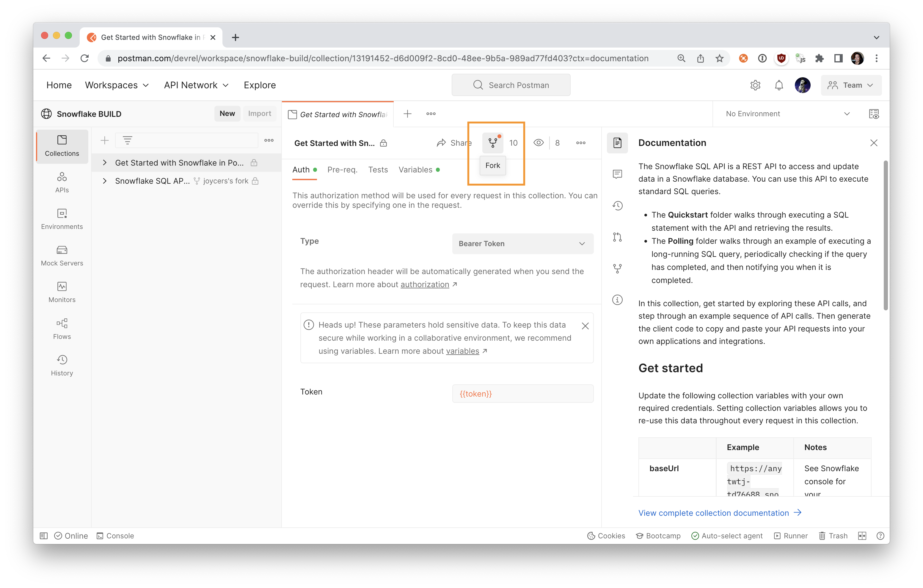923x588 pixels.
Task: Open the Runner from status bar
Action: [791, 536]
